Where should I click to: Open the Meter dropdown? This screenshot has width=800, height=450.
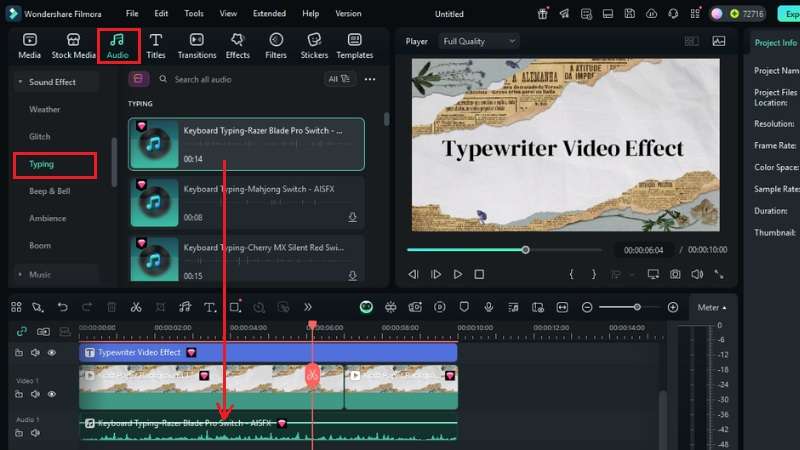(x=712, y=308)
